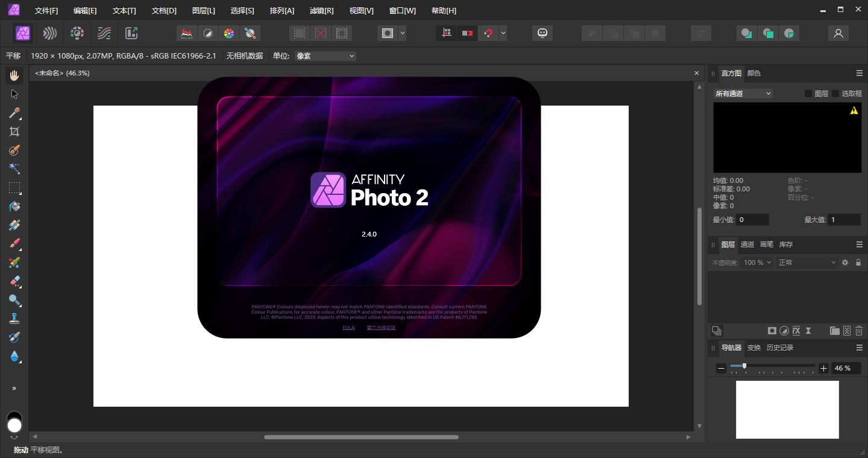Select the Clone stamp tool

(14, 319)
